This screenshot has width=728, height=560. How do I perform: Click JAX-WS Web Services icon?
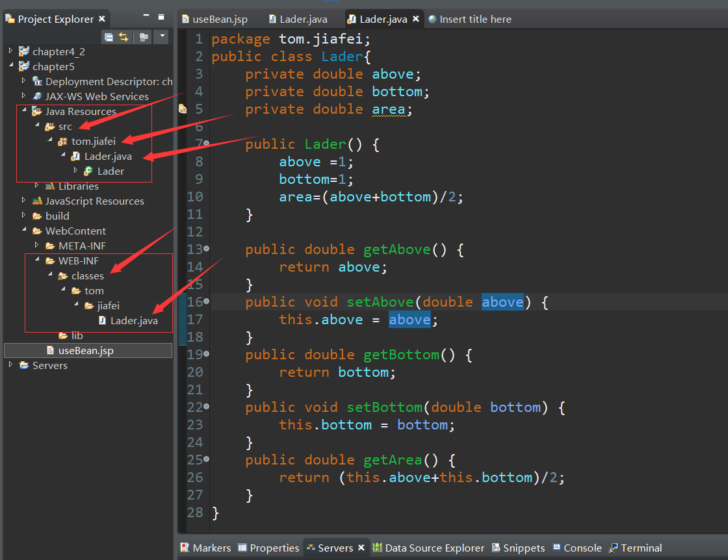point(37,96)
